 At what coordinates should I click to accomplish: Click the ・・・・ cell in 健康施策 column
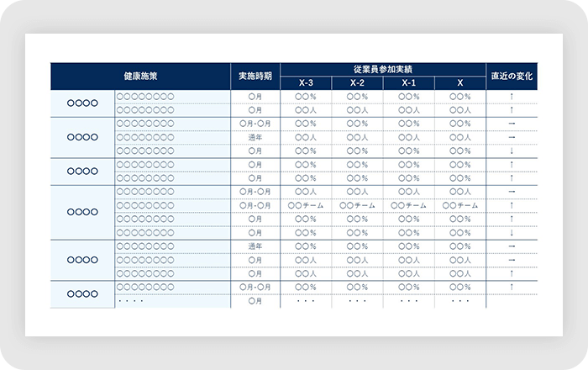131,300
